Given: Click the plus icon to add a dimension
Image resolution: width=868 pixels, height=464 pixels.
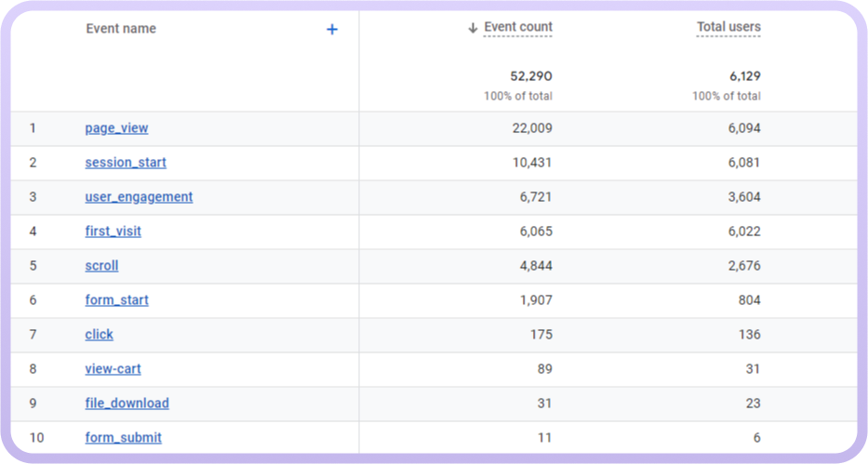Looking at the screenshot, I should click(332, 30).
